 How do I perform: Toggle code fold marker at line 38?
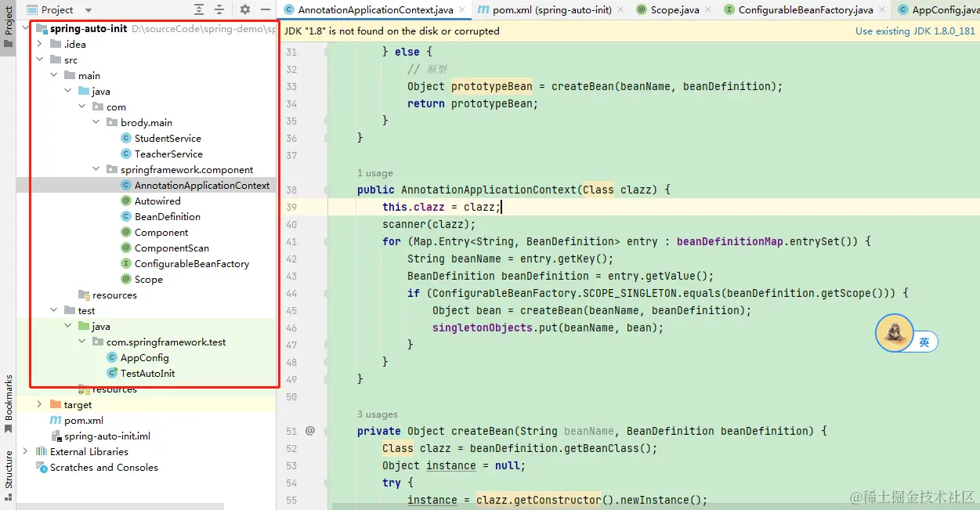327,190
